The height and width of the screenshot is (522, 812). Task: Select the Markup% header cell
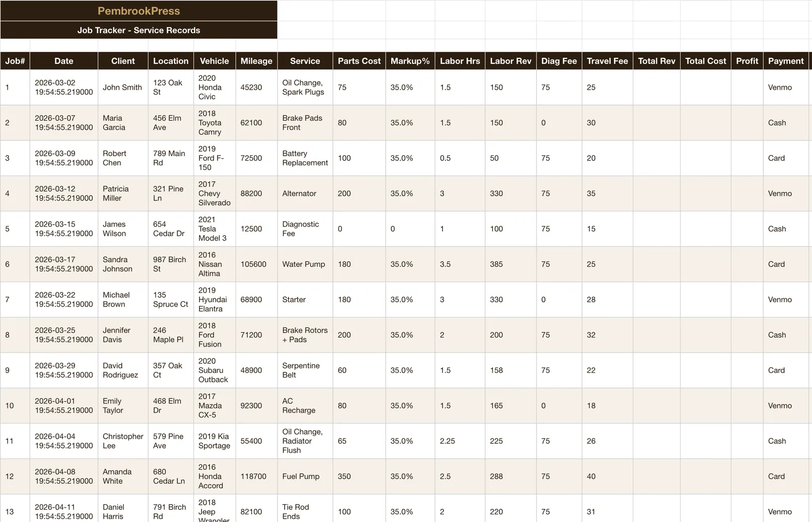click(x=410, y=61)
